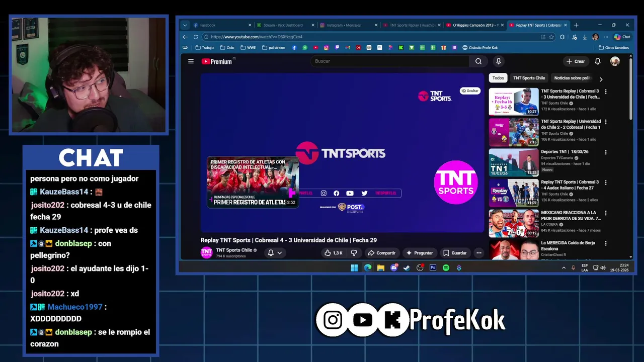Open Photoshop from the taskbar
This screenshot has width=644, height=362.
[x=433, y=268]
